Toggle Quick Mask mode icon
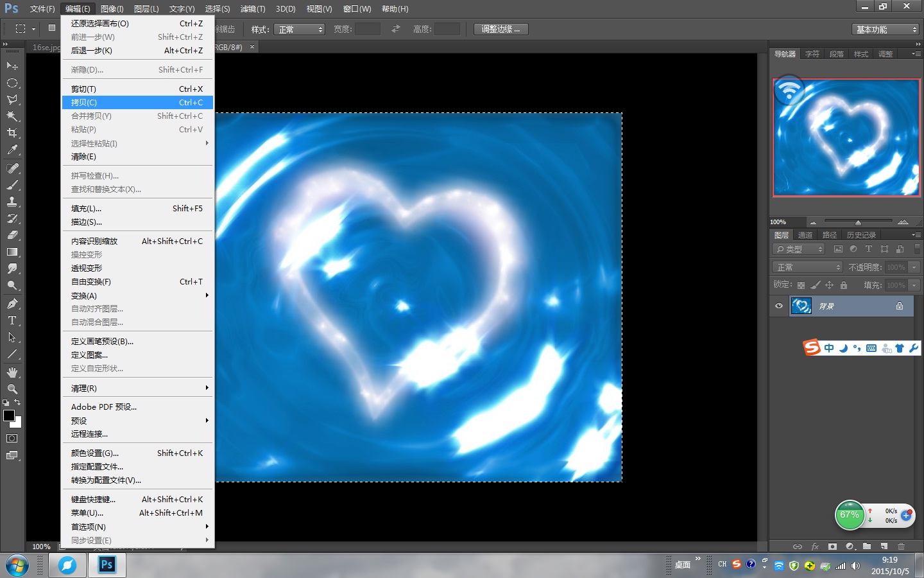This screenshot has width=924, height=578. pos(12,439)
